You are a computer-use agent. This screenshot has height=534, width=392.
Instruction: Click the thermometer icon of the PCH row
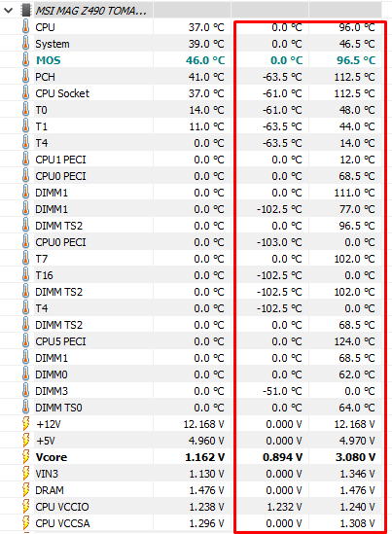tap(26, 77)
